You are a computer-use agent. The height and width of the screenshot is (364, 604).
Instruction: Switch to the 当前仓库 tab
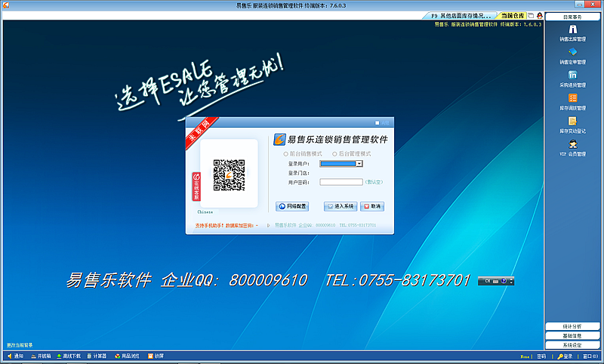tap(511, 15)
